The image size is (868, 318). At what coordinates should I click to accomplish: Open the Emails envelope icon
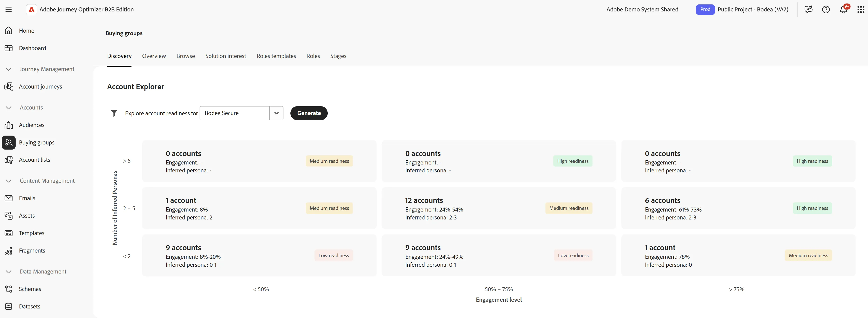[9, 198]
